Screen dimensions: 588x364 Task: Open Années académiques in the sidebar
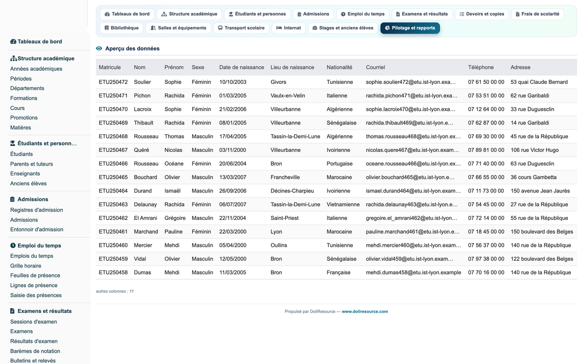click(x=36, y=69)
